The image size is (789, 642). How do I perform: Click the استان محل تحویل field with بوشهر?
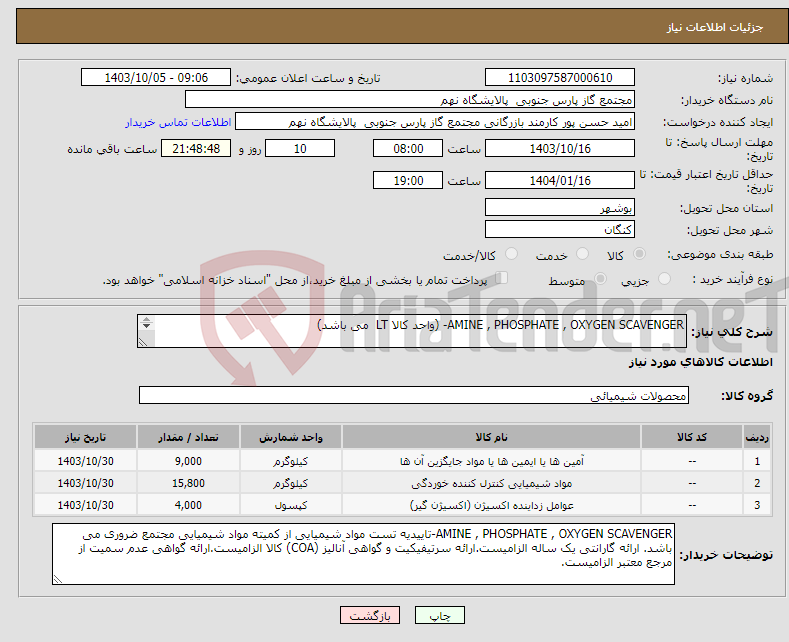559,208
